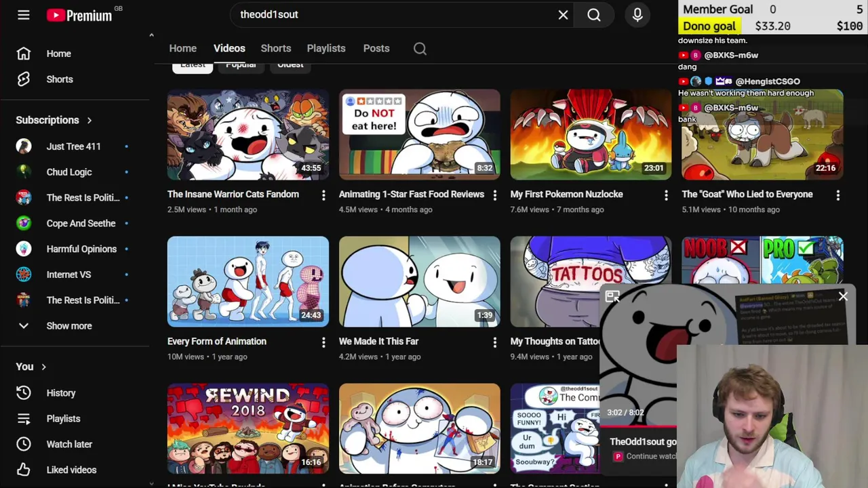Image resolution: width=868 pixels, height=488 pixels.
Task: Open the hamburger guide menu
Action: tap(24, 14)
